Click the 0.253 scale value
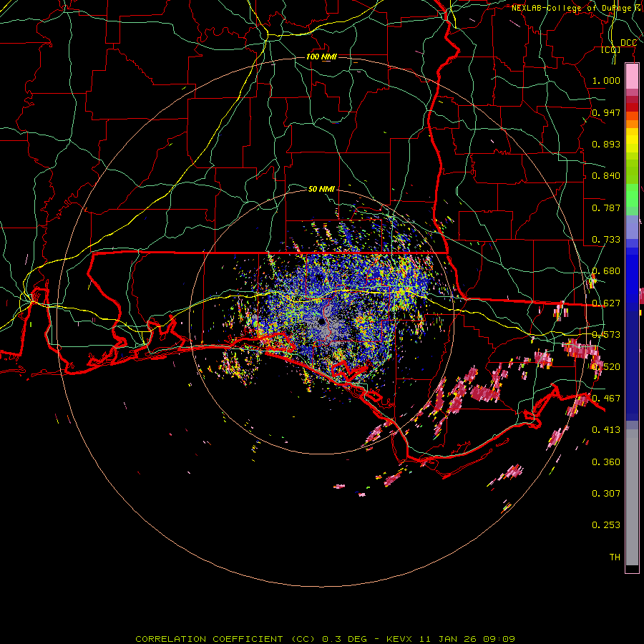 click(x=606, y=525)
